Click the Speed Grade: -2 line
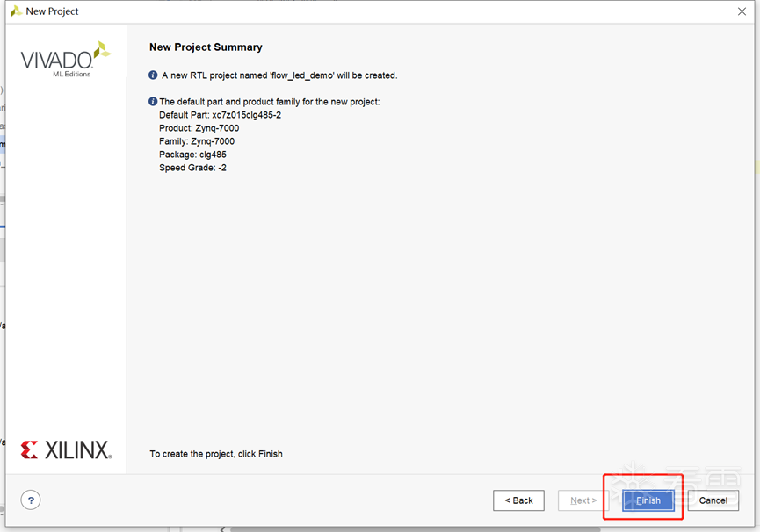This screenshot has height=532, width=760. [192, 168]
